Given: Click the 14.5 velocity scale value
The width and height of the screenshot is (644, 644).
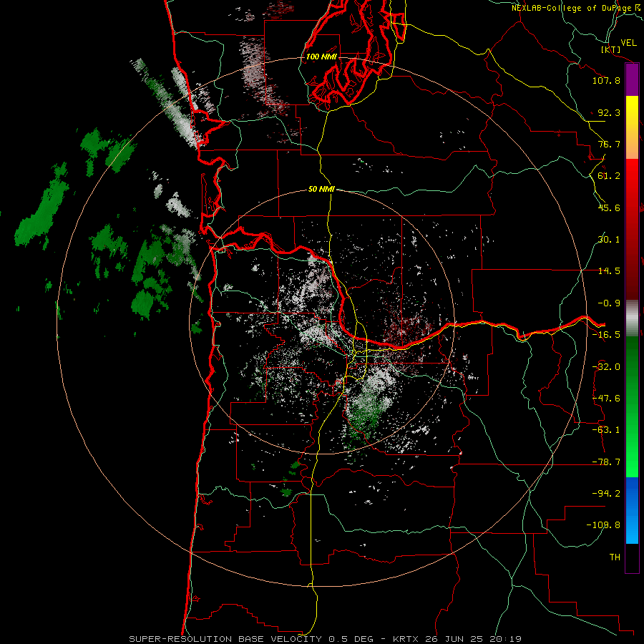Looking at the screenshot, I should click(x=609, y=271).
